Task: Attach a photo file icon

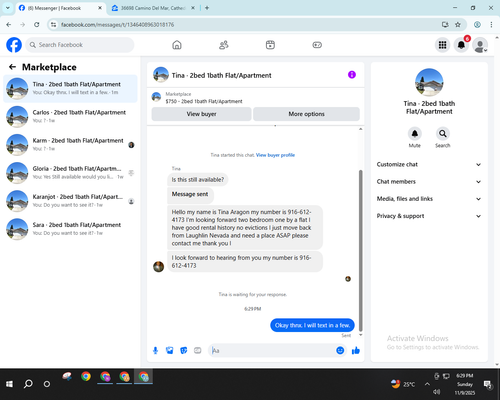Action: pyautogui.click(x=170, y=350)
